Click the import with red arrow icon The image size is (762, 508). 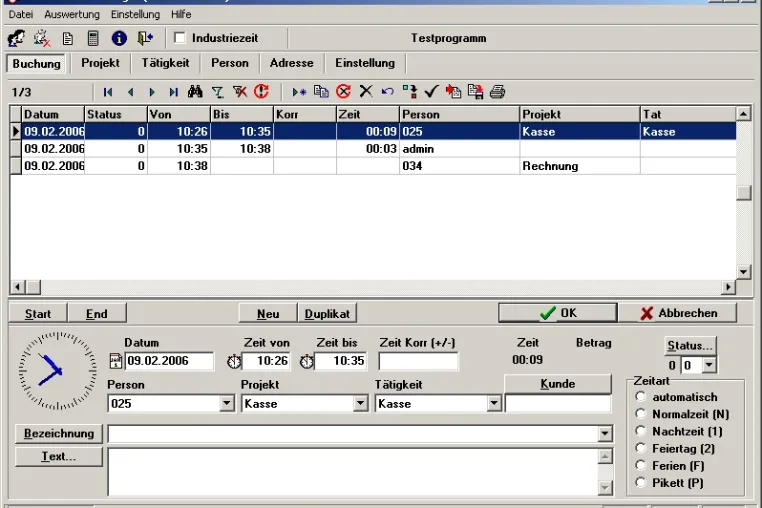click(x=453, y=91)
